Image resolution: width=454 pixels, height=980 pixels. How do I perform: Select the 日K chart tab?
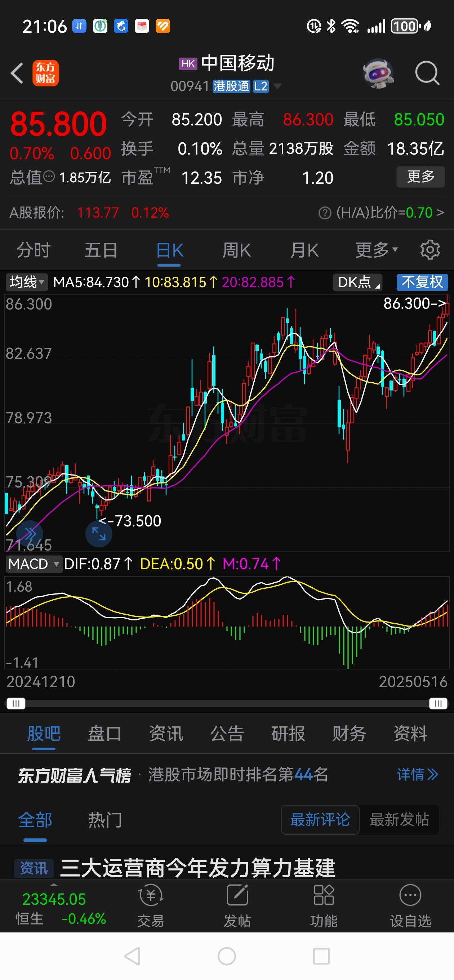tap(169, 250)
